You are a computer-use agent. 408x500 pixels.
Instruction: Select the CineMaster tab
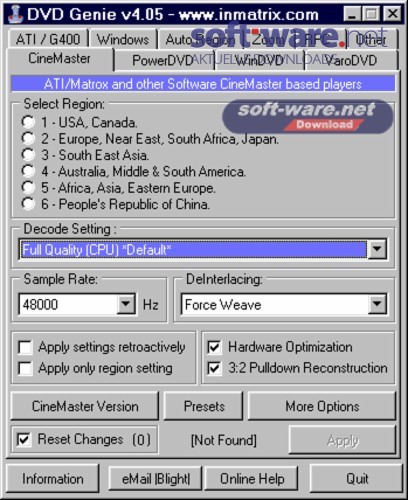pyautogui.click(x=59, y=59)
